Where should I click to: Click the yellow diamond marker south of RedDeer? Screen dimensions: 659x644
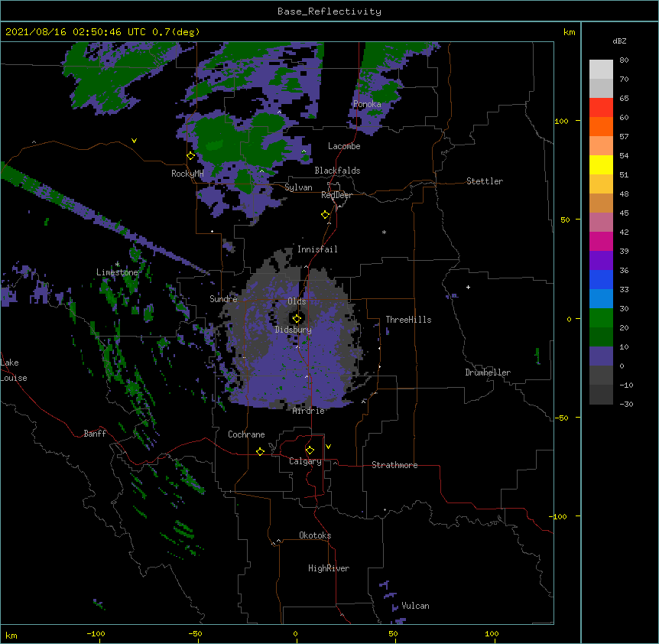(x=326, y=215)
